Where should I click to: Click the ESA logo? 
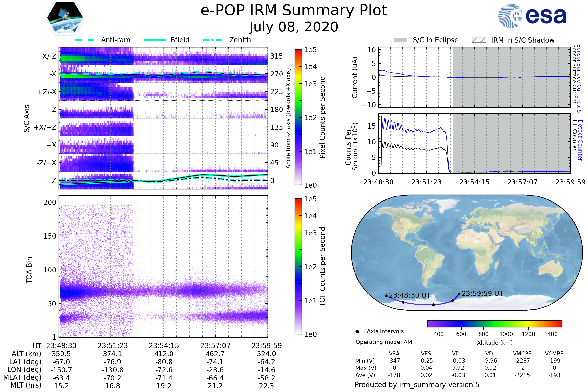tap(532, 15)
